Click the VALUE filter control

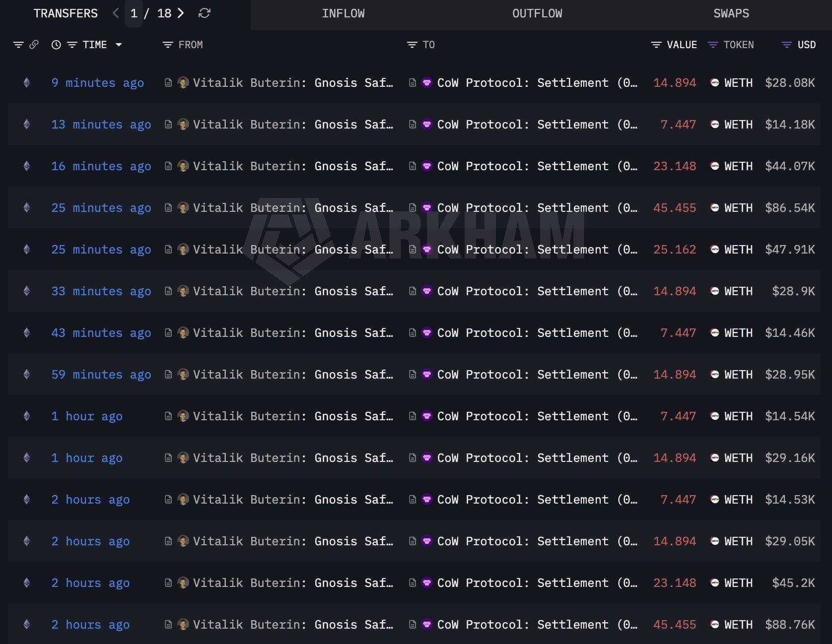pyautogui.click(x=656, y=45)
